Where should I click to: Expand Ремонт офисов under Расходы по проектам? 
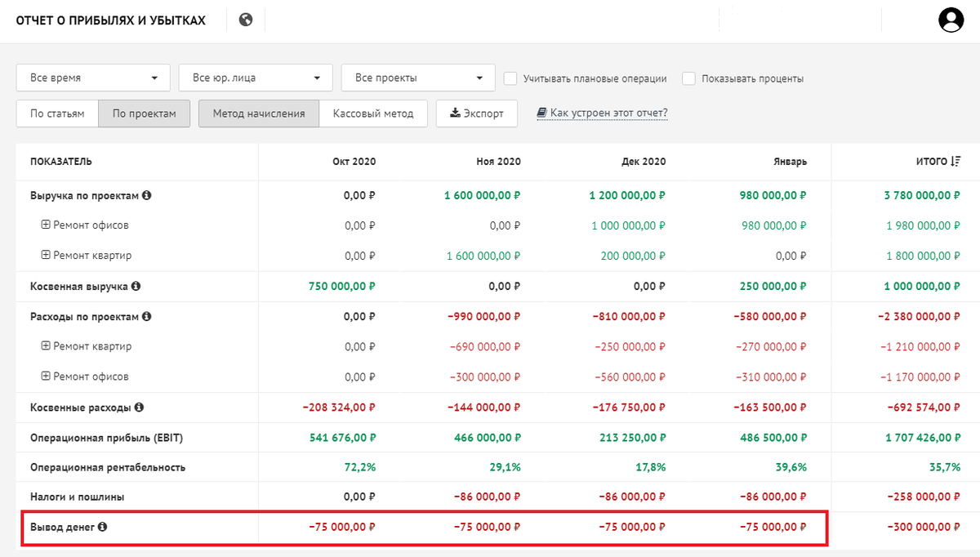(x=46, y=377)
